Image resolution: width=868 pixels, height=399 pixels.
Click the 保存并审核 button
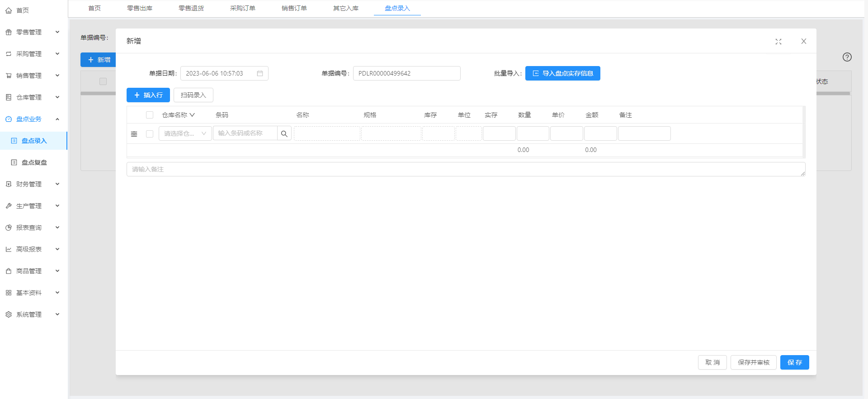click(754, 362)
